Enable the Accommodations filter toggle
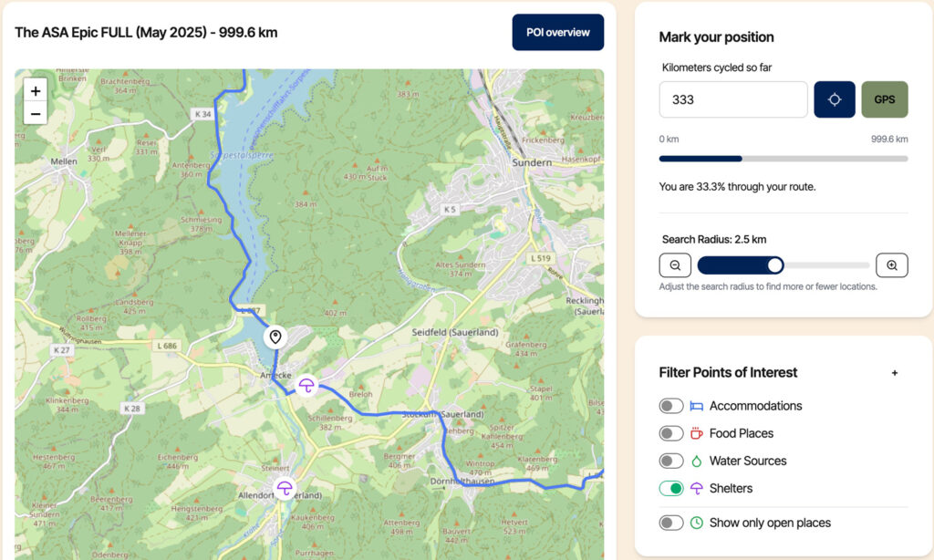Image resolution: width=934 pixels, height=560 pixels. coord(671,406)
